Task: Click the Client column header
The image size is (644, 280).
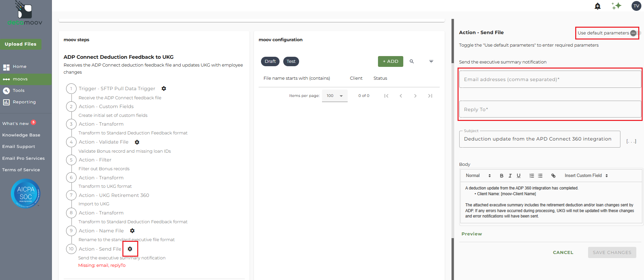Action: 356,78
